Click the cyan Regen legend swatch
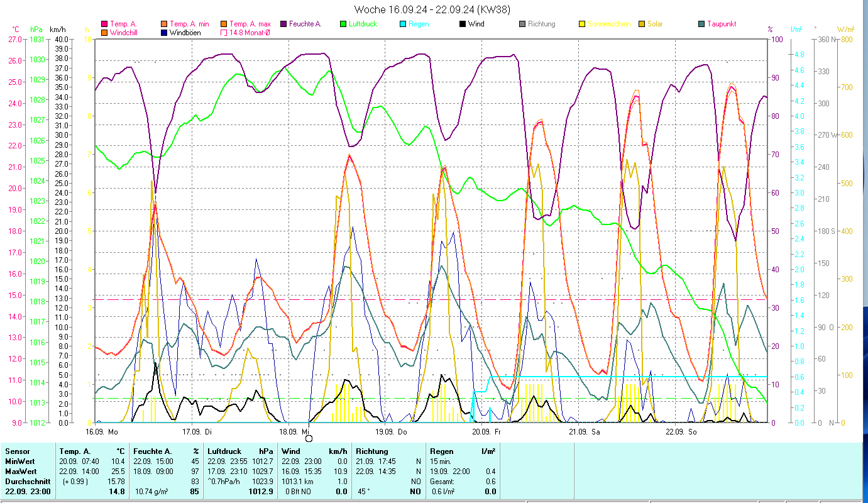Viewport: 868px width, 503px height. click(403, 24)
